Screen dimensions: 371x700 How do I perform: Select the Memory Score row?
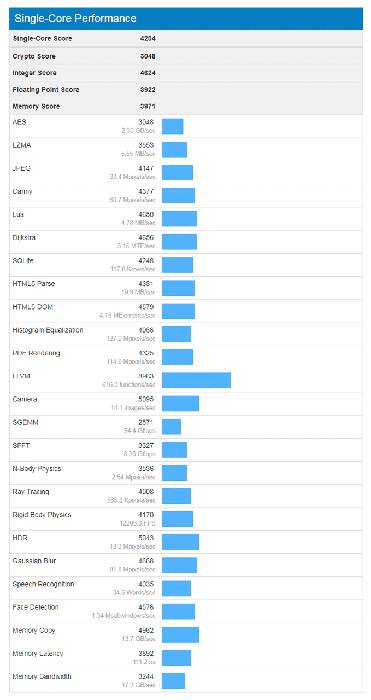(186, 106)
